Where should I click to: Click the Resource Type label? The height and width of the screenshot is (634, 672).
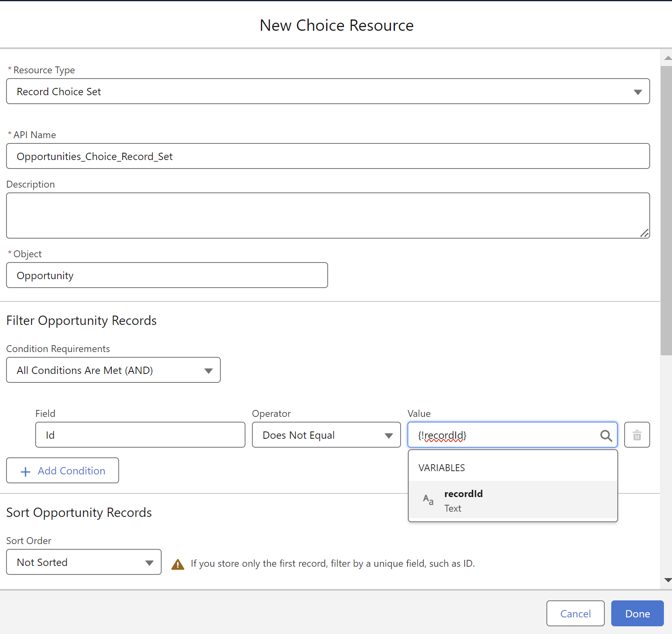[44, 70]
